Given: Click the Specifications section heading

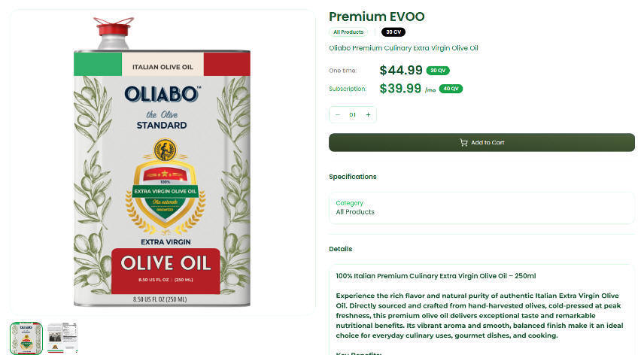Looking at the screenshot, I should (x=352, y=177).
